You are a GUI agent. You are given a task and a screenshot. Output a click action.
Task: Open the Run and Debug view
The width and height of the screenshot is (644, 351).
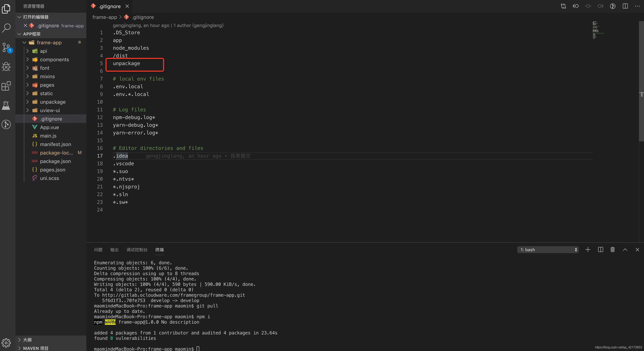6,66
